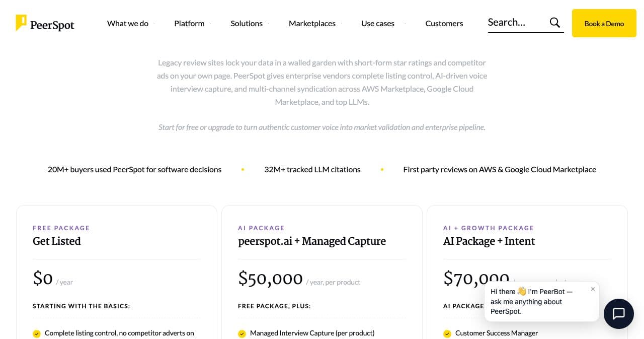The width and height of the screenshot is (644, 339).
Task: Click First party reviews on AWS text
Action: (x=500, y=170)
